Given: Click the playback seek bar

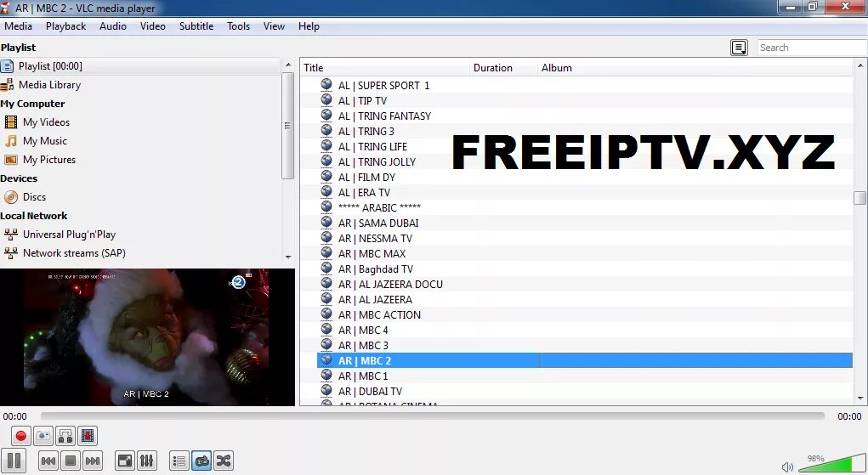Looking at the screenshot, I should coord(433,416).
